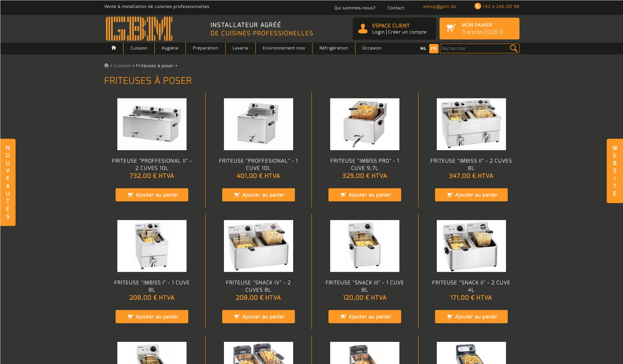Open the Réfrigération menu
This screenshot has width=623, height=364.
[x=333, y=48]
